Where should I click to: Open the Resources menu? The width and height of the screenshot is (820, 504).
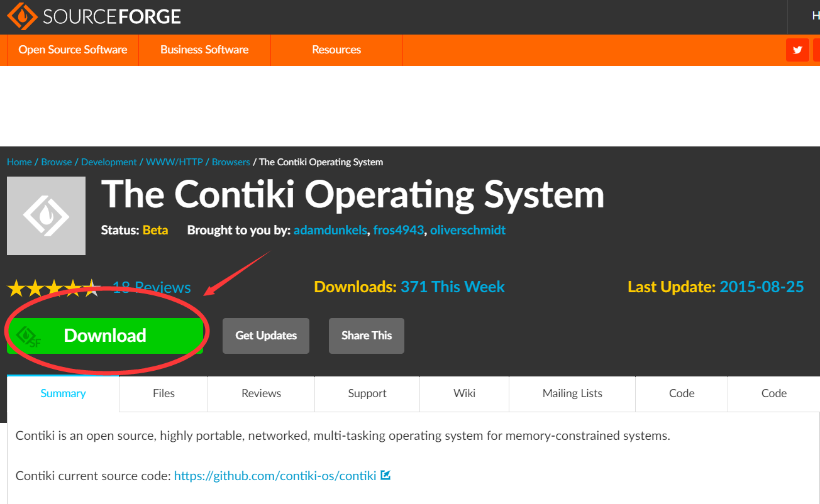(x=336, y=50)
